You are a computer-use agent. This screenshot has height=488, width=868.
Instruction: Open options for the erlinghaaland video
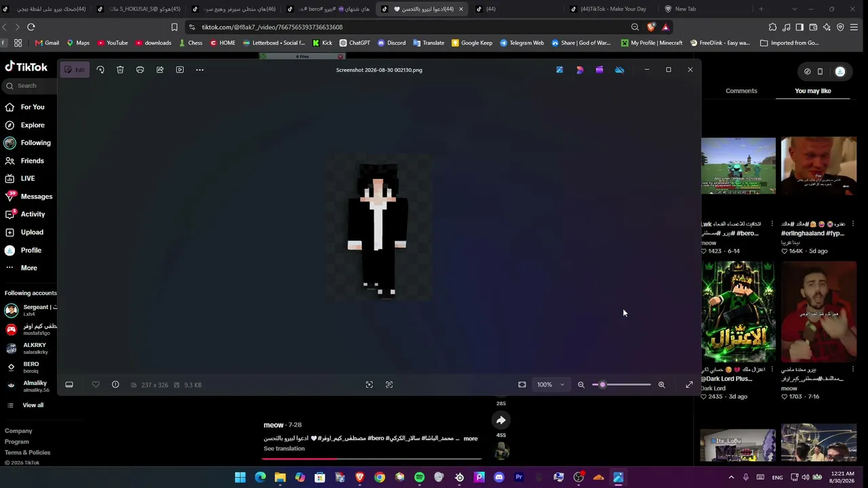coord(853,224)
